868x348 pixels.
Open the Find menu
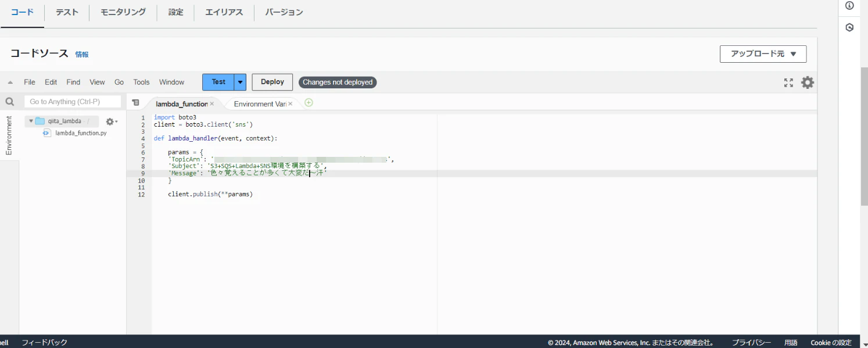point(73,82)
